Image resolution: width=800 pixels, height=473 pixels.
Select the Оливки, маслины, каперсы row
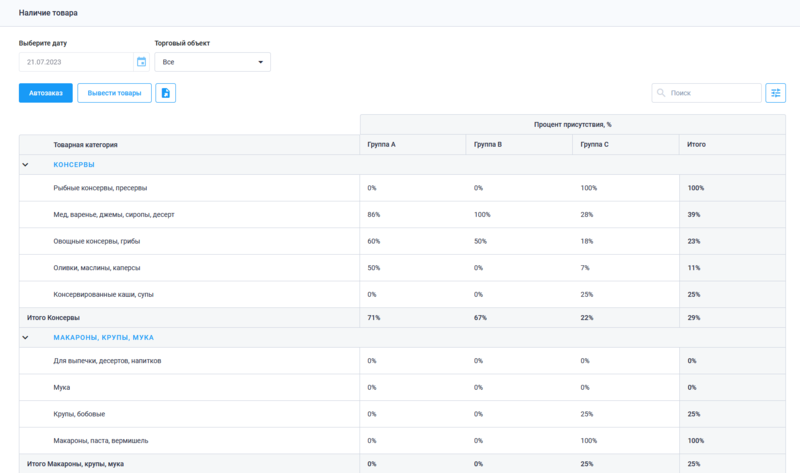tap(97, 268)
